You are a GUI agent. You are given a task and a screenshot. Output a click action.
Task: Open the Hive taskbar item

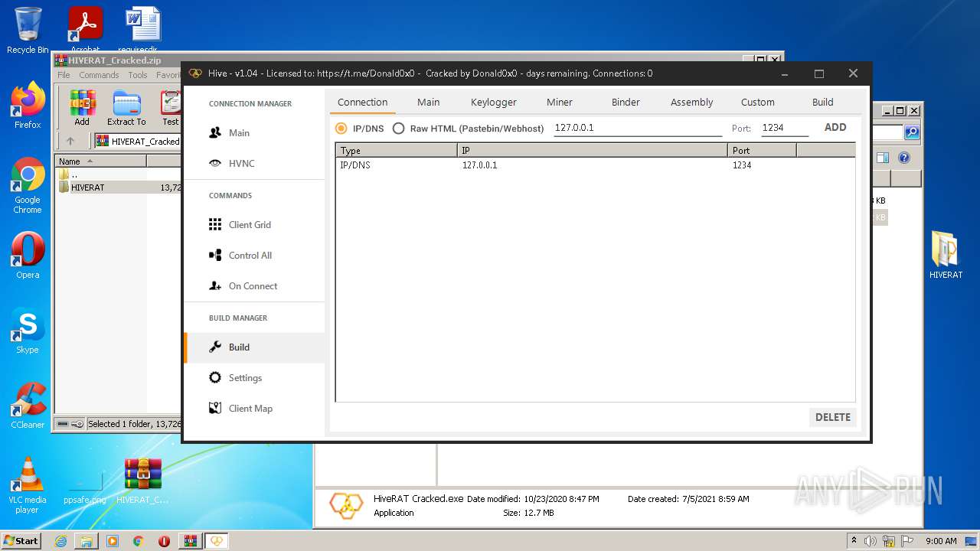pyautogui.click(x=217, y=541)
